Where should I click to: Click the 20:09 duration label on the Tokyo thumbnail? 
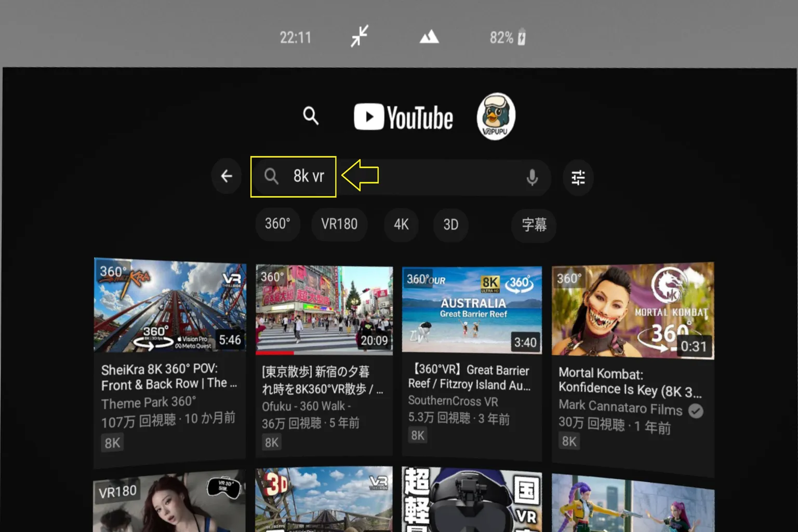click(374, 341)
